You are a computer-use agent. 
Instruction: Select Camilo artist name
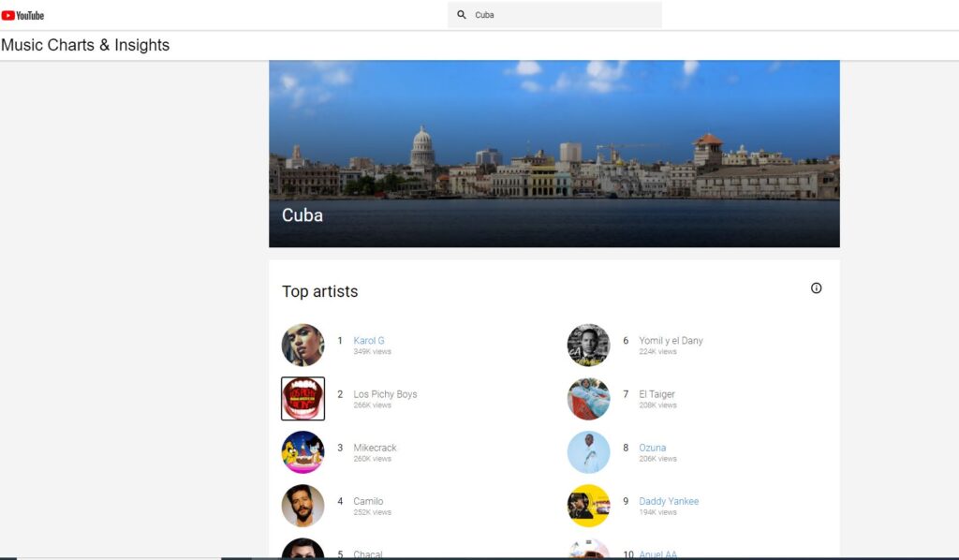pos(368,501)
